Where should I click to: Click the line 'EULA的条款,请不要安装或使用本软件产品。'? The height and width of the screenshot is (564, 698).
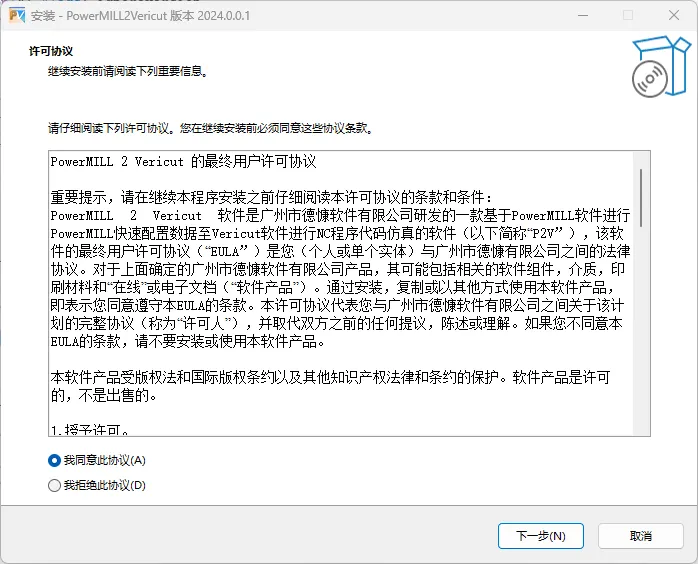[x=188, y=341]
